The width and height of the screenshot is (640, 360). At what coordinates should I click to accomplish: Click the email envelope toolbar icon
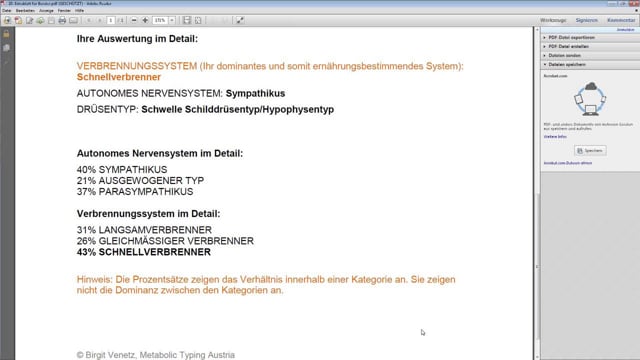pos(73,20)
